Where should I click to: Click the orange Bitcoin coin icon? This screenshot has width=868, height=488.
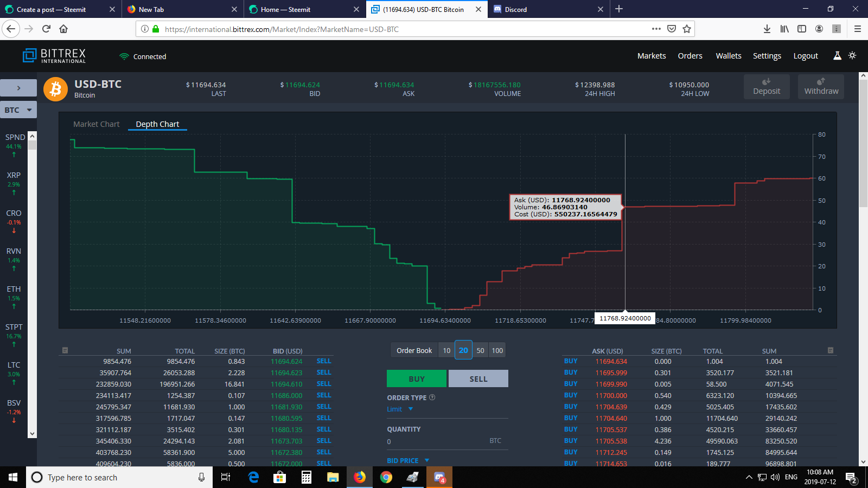(x=55, y=89)
